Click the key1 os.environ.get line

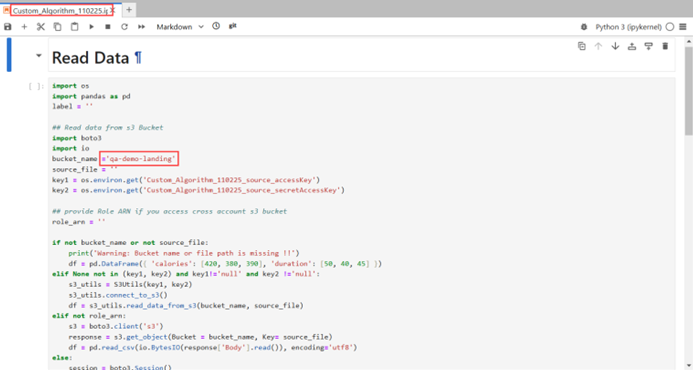tap(186, 180)
